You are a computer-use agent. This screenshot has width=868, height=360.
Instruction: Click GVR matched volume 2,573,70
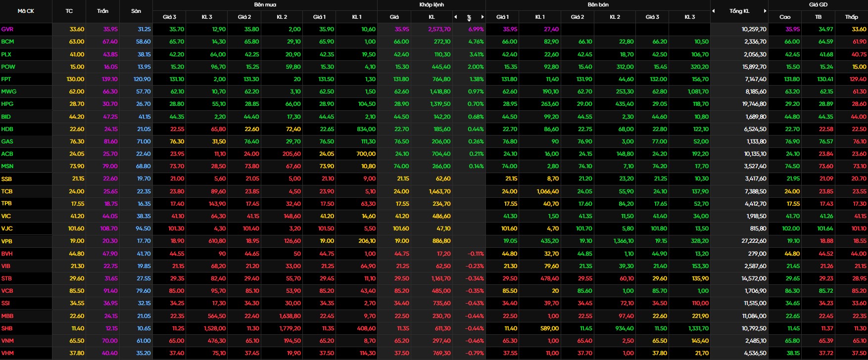[439, 29]
